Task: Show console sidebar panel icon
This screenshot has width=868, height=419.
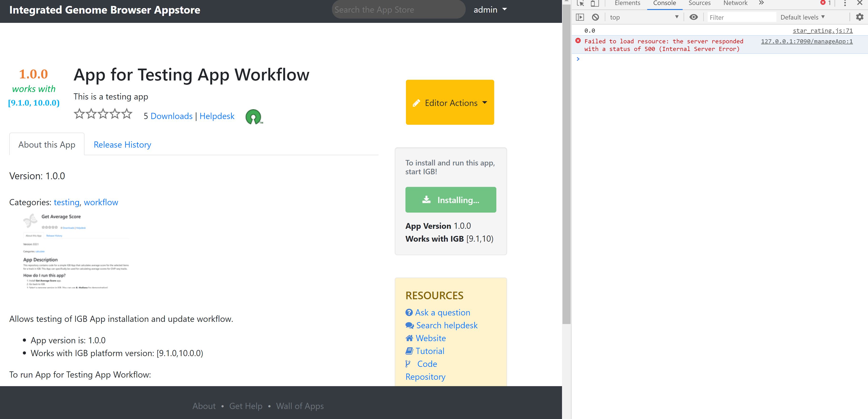Action: (580, 17)
